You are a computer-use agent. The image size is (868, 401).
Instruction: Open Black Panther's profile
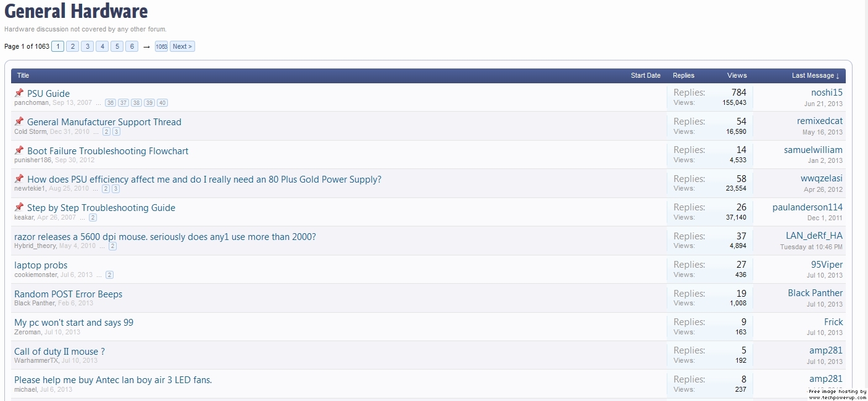[x=815, y=292]
